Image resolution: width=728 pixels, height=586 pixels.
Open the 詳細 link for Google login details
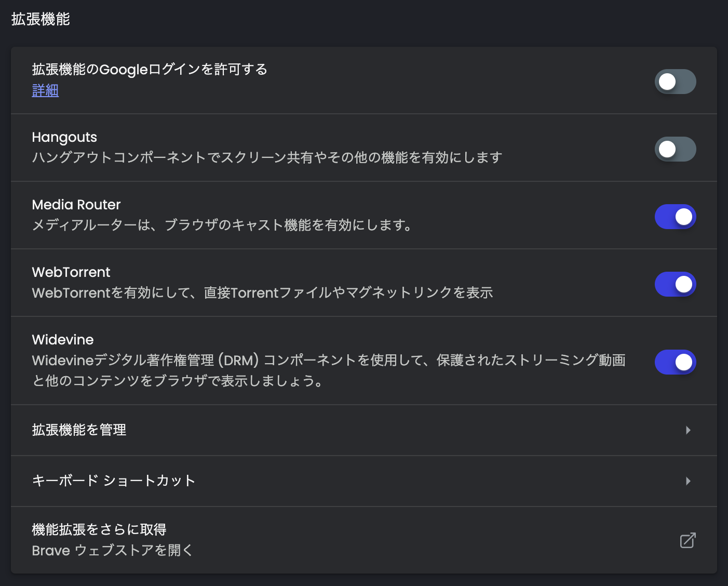pyautogui.click(x=45, y=90)
